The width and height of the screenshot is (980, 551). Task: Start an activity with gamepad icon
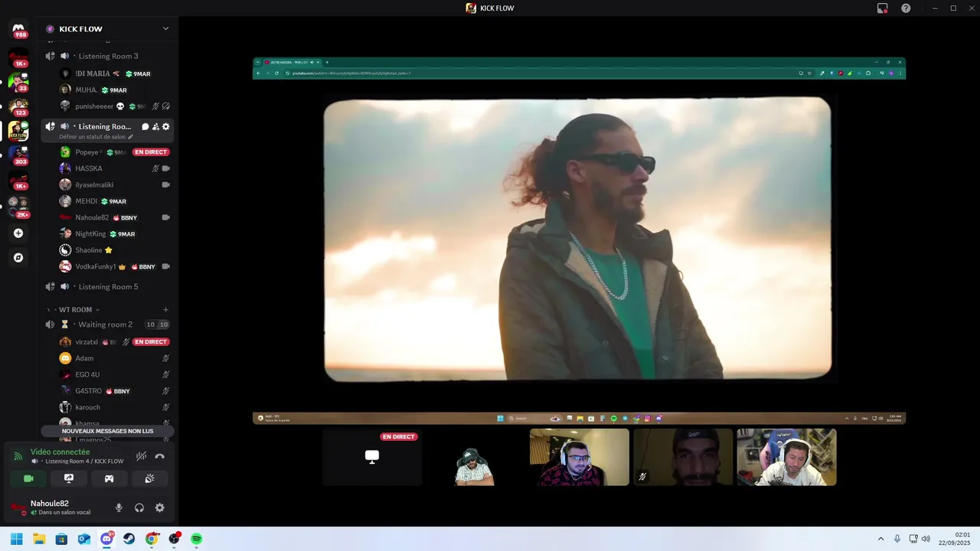click(109, 478)
